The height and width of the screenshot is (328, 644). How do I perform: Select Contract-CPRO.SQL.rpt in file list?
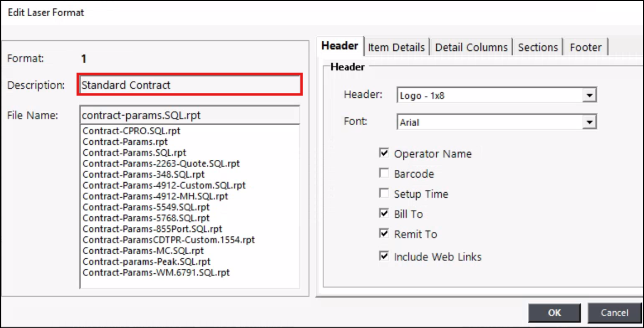131,131
